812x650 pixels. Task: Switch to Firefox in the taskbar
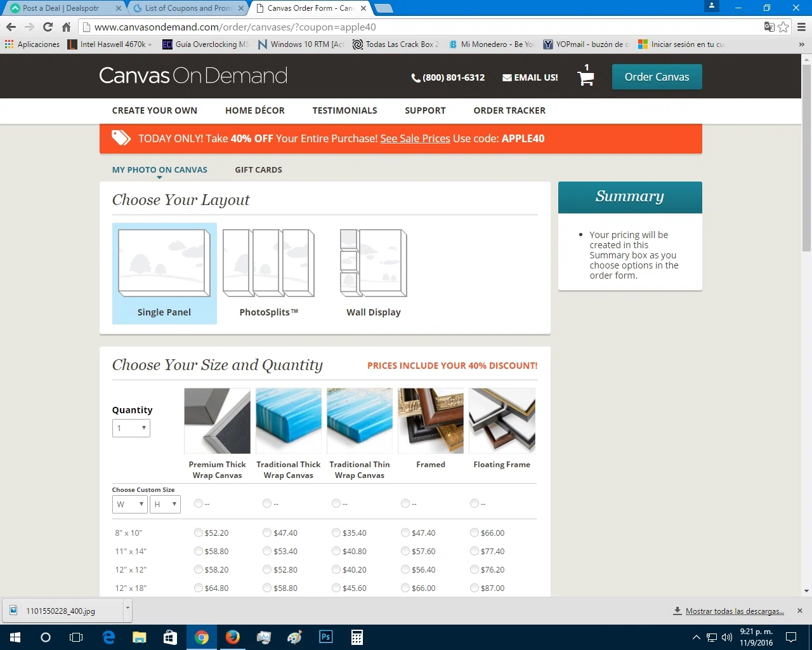click(233, 637)
